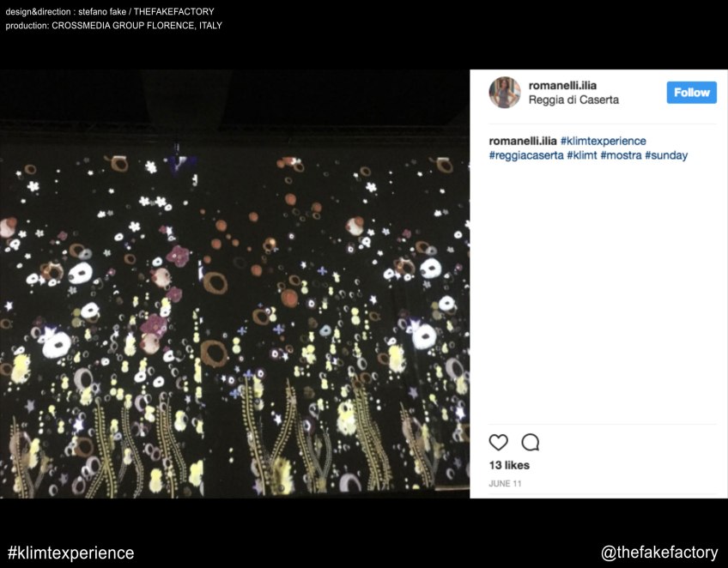Viewport: 728px width, 568px height.
Task: Open the romanelli.ilia profile picture
Action: coord(505,93)
